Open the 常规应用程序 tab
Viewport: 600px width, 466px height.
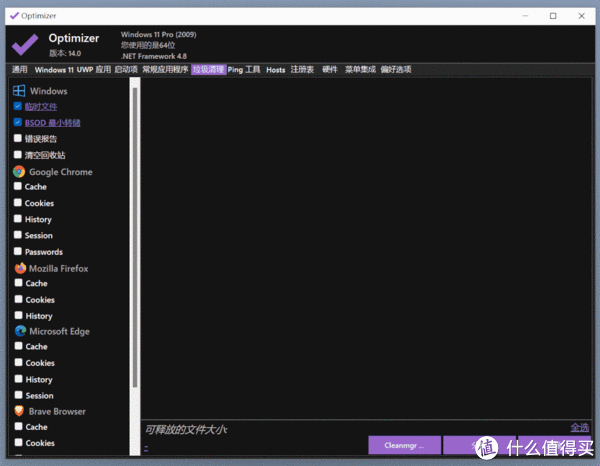[x=165, y=70]
